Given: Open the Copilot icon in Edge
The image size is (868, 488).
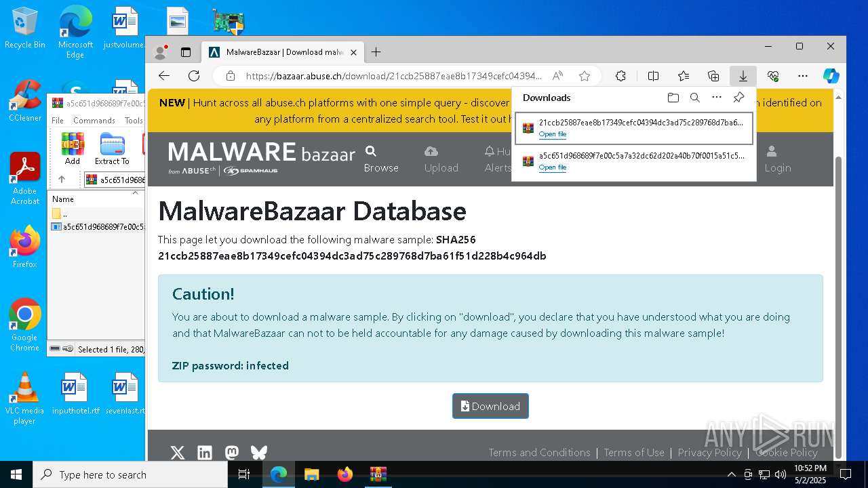Looking at the screenshot, I should (831, 76).
